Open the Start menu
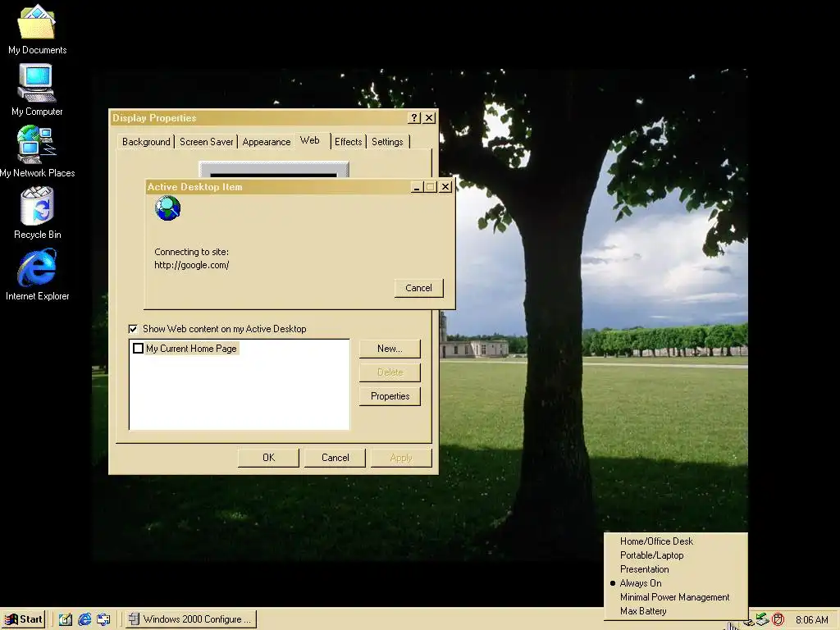 pyautogui.click(x=23, y=619)
